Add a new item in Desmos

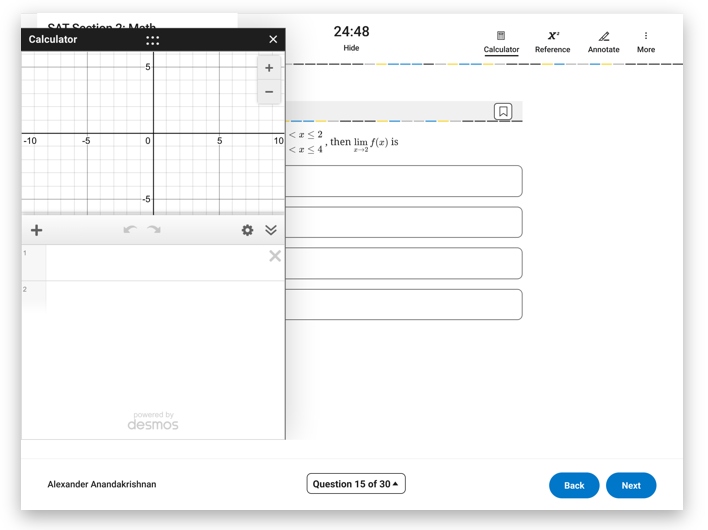pyautogui.click(x=37, y=230)
